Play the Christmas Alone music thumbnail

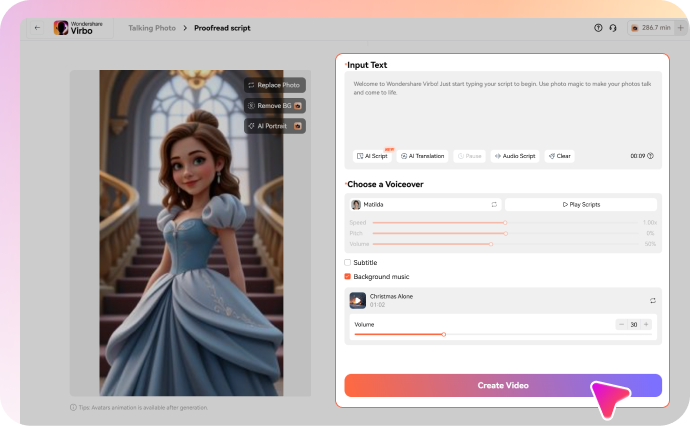[358, 301]
